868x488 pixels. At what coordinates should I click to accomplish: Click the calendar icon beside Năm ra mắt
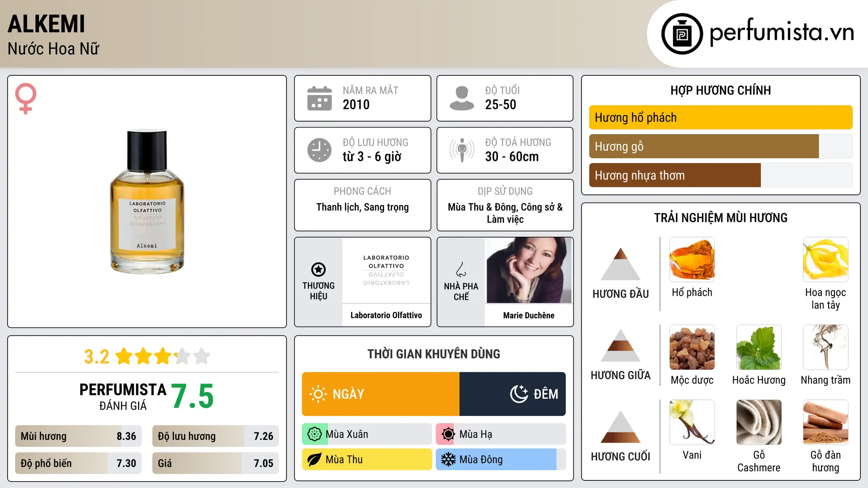pos(320,98)
